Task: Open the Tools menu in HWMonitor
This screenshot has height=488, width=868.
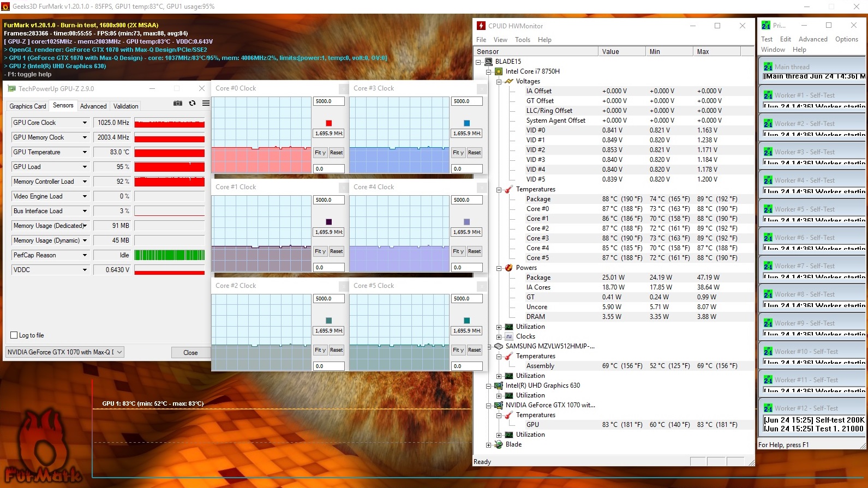Action: coord(523,40)
